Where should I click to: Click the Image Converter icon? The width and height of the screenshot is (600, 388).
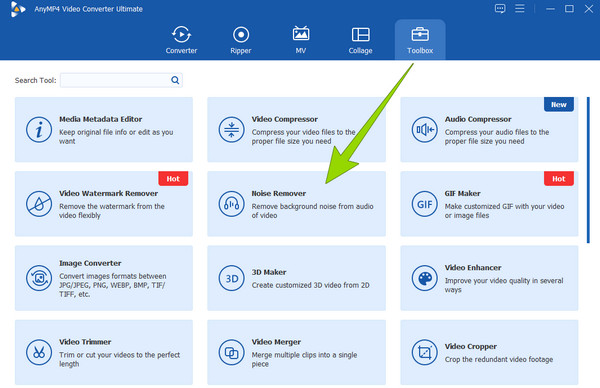(39, 278)
